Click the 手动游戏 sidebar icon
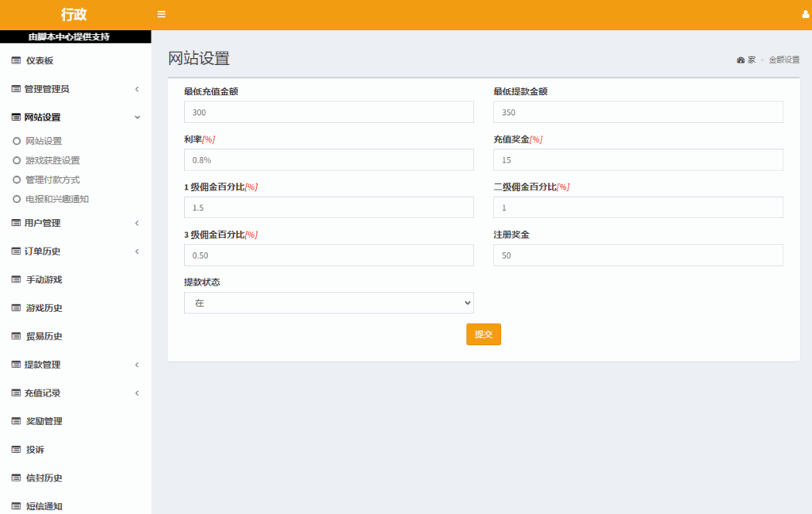The width and height of the screenshot is (812, 514). 16,279
